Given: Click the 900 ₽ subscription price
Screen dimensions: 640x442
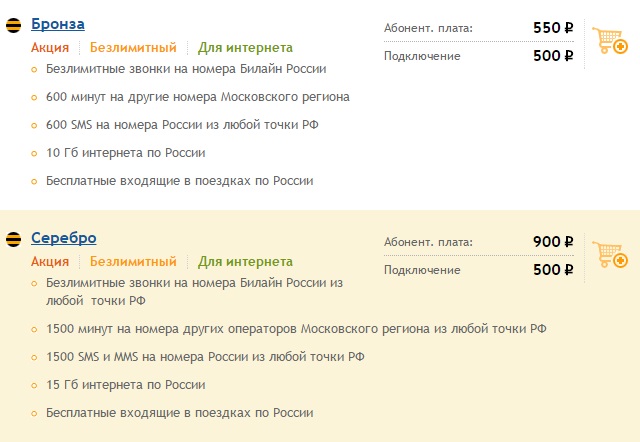Looking at the screenshot, I should (553, 242).
